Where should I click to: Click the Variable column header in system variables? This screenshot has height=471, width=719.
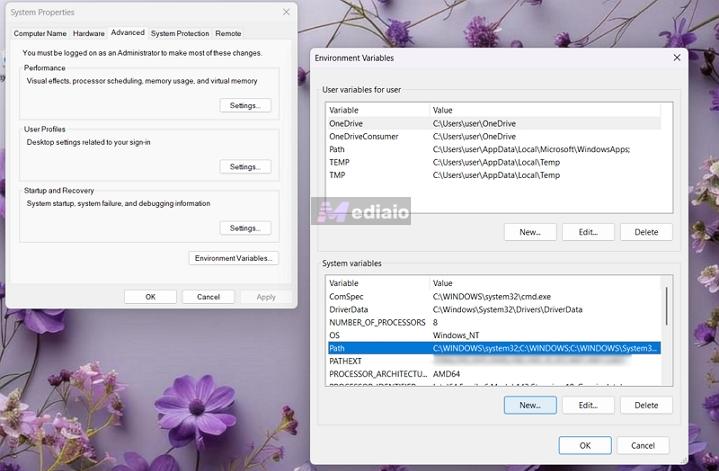pyautogui.click(x=378, y=283)
